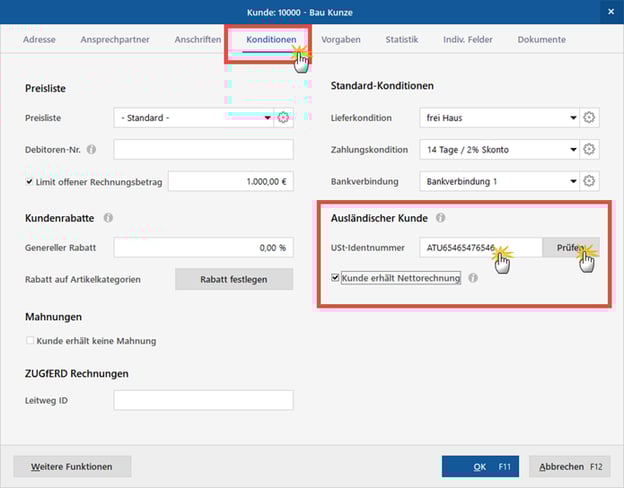Expand the Preisliste Standard dropdown
The width and height of the screenshot is (624, 488).
[267, 118]
